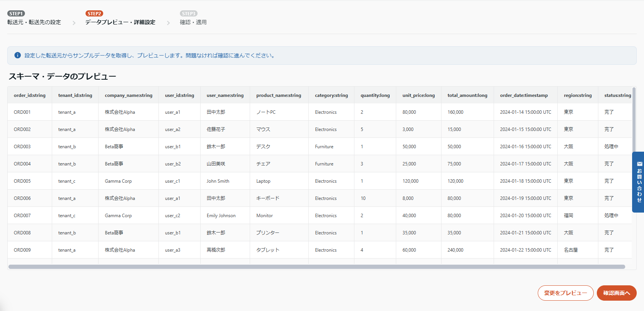Click the Emily Johnson user name cell
This screenshot has width=644, height=311.
221,216
